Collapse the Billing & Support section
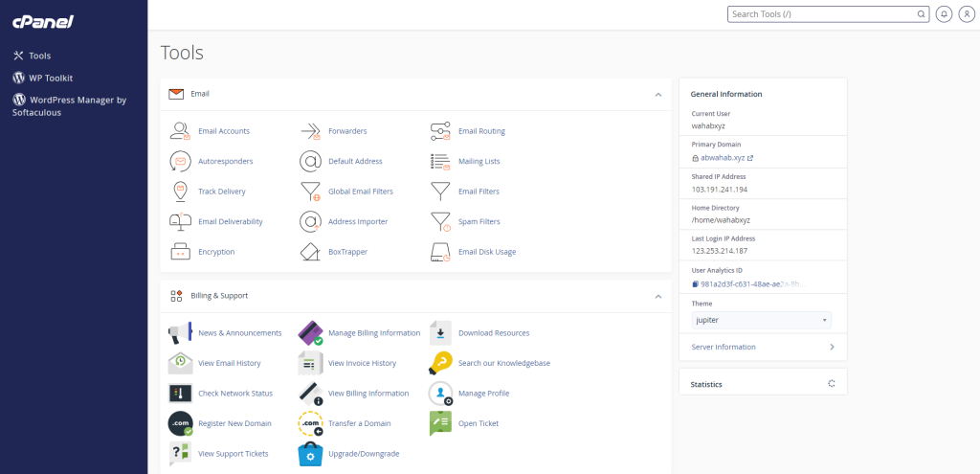This screenshot has width=980, height=474. [x=657, y=297]
